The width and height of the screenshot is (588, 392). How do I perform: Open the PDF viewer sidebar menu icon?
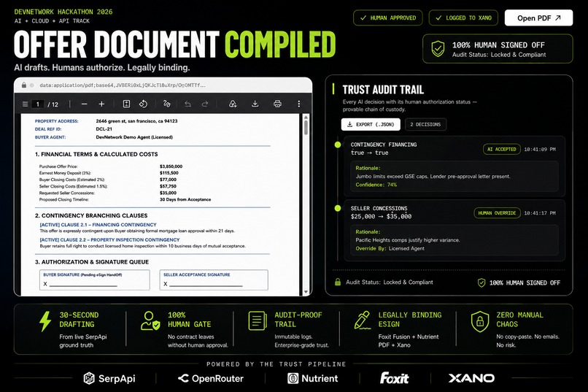click(x=25, y=104)
